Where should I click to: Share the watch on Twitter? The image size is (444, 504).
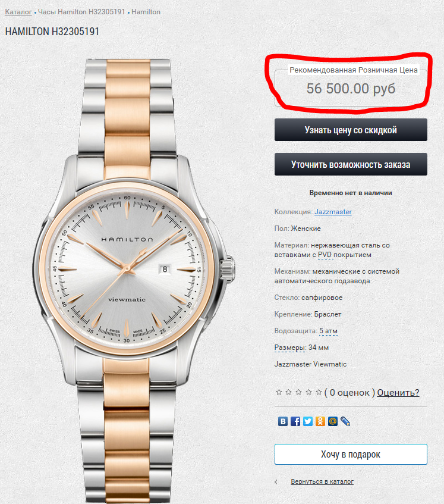pos(307,421)
